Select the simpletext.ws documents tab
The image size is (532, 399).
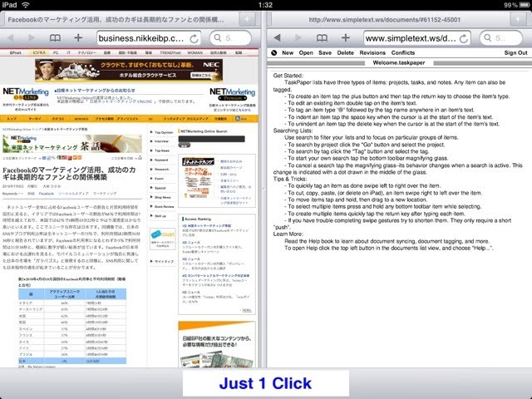click(384, 20)
